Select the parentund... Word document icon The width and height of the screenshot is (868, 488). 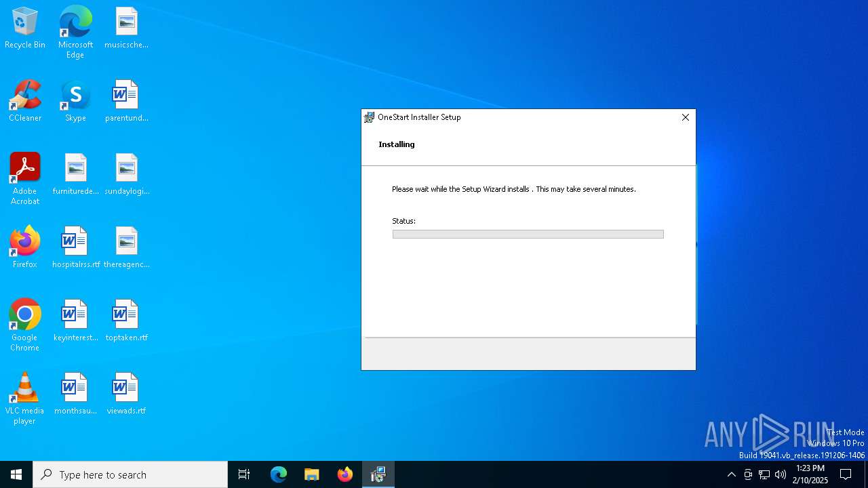coord(126,102)
